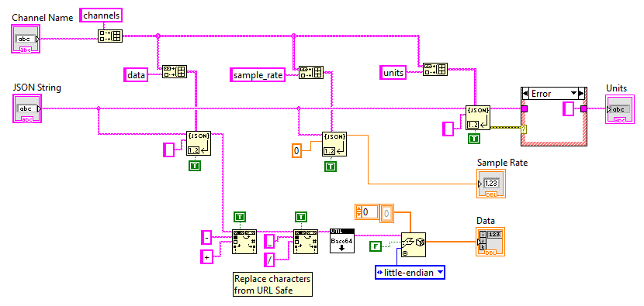Edit the data string constant
Image resolution: width=644 pixels, height=306 pixels.
[136, 74]
